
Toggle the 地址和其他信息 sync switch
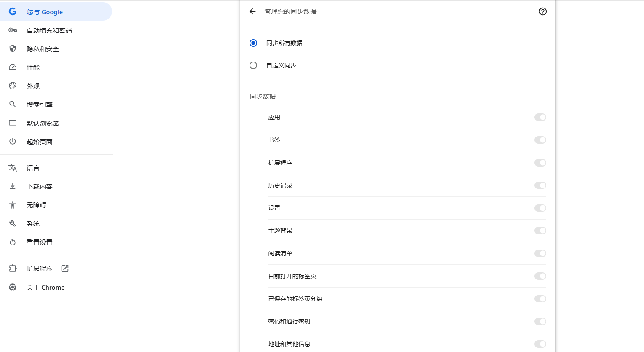click(540, 344)
